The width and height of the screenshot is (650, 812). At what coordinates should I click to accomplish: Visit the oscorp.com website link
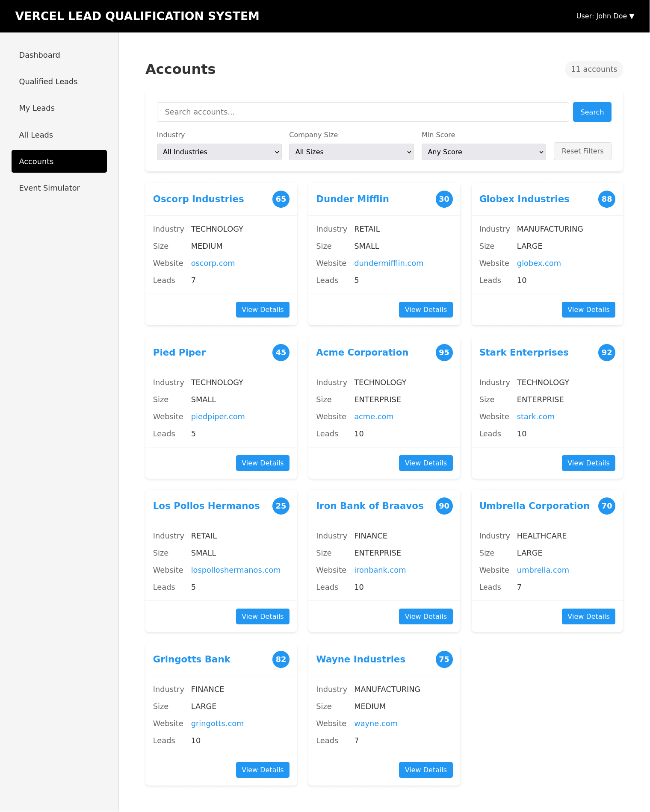coord(213,263)
